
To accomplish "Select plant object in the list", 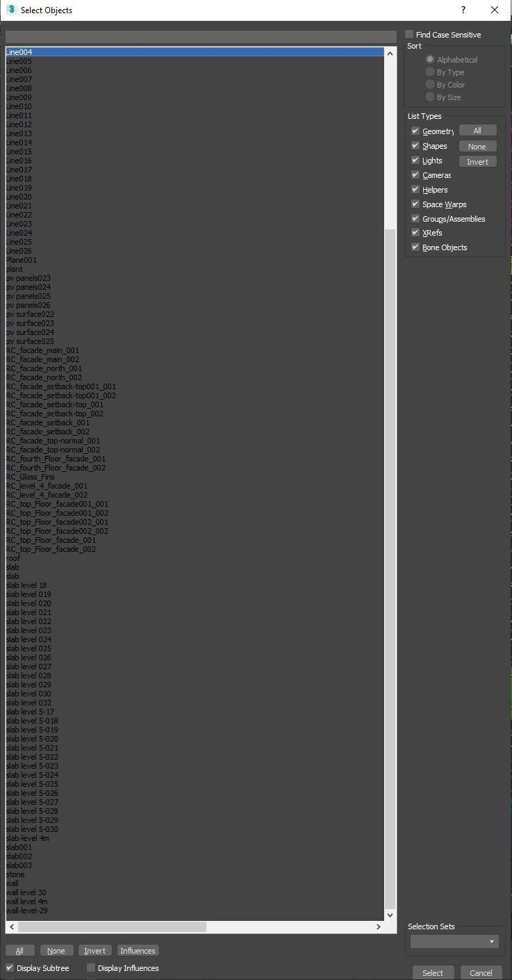I will tap(195, 269).
